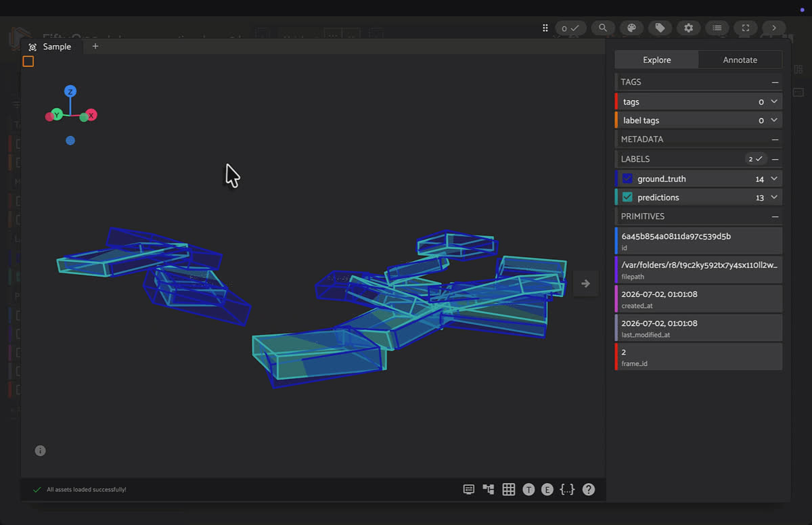Collapse the TAGS section
The height and width of the screenshot is (525, 812).
click(775, 82)
